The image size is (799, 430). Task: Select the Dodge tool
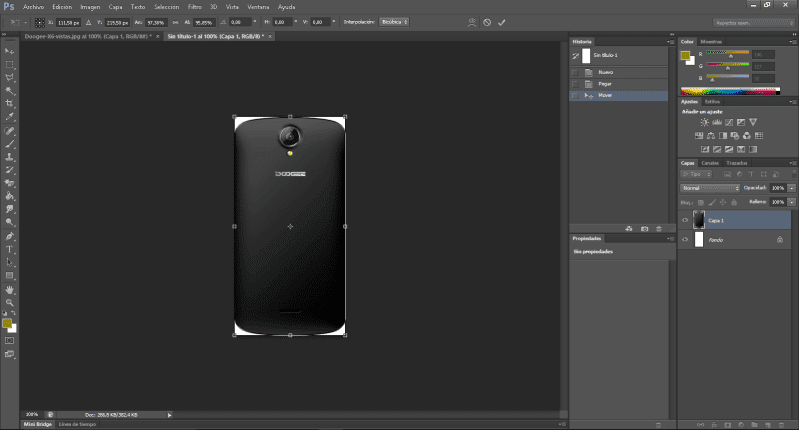pyautogui.click(x=9, y=222)
